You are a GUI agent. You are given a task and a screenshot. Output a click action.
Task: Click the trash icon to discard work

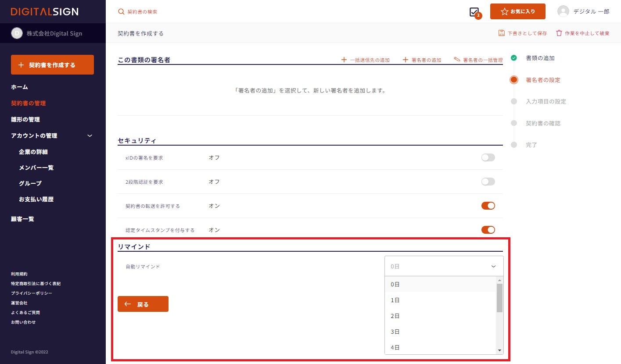[x=559, y=33]
